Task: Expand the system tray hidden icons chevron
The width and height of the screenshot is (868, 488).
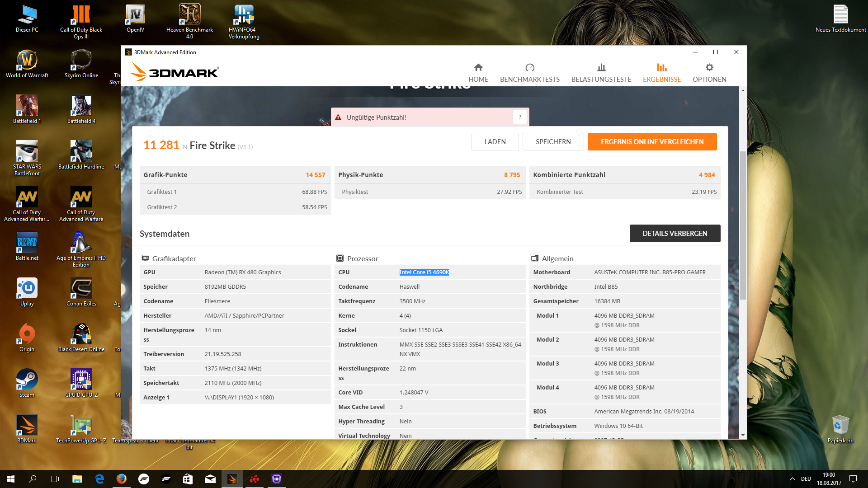Action: [792, 479]
